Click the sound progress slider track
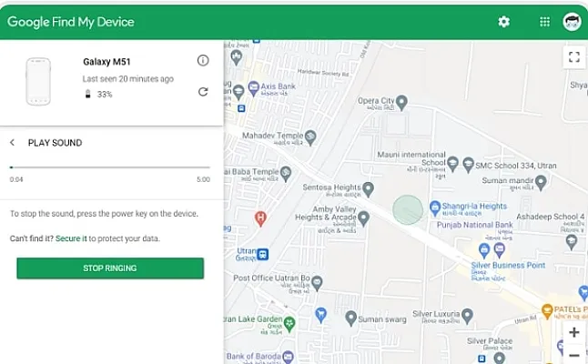The width and height of the screenshot is (588, 364). click(x=110, y=167)
